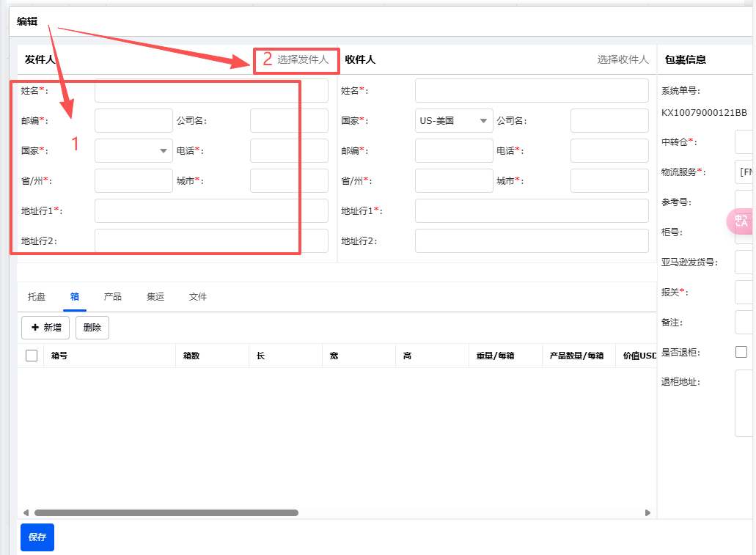The height and width of the screenshot is (555, 756).
Task: Tick the select-all checkbox in box table header
Action: point(32,356)
